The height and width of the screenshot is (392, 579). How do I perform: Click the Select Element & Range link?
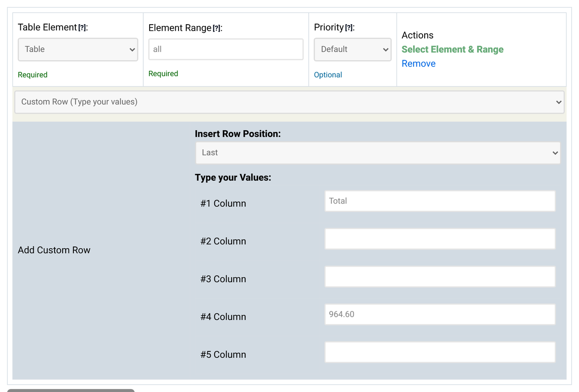453,49
